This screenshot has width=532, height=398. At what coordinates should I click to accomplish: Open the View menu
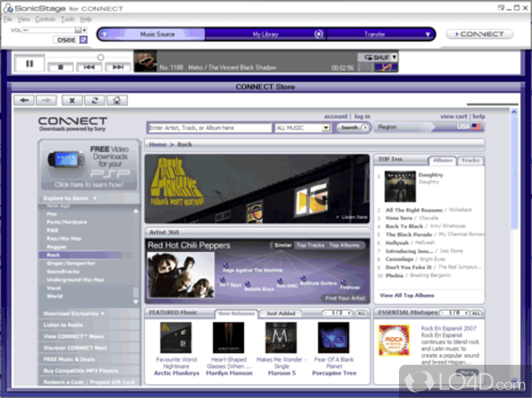[x=23, y=19]
